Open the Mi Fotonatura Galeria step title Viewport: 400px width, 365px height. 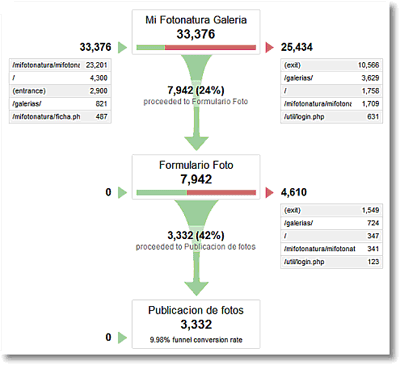tap(196, 20)
